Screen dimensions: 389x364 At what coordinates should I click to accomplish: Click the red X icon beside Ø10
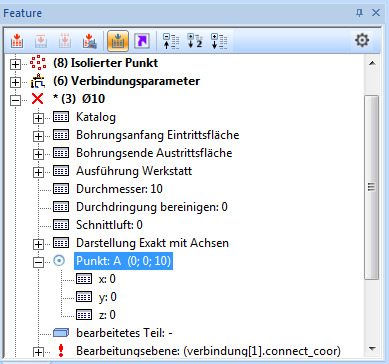[x=37, y=99]
